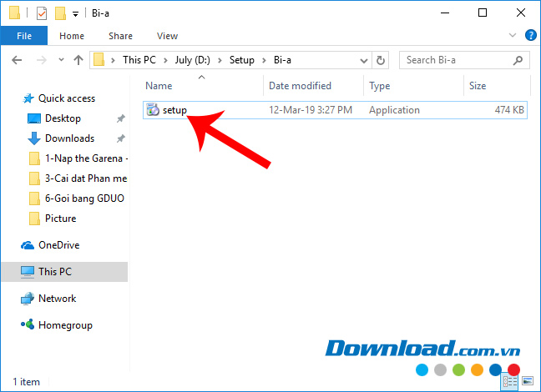Click the Search Bi-a field
Viewport: 541px width, 392px height.
[464, 60]
